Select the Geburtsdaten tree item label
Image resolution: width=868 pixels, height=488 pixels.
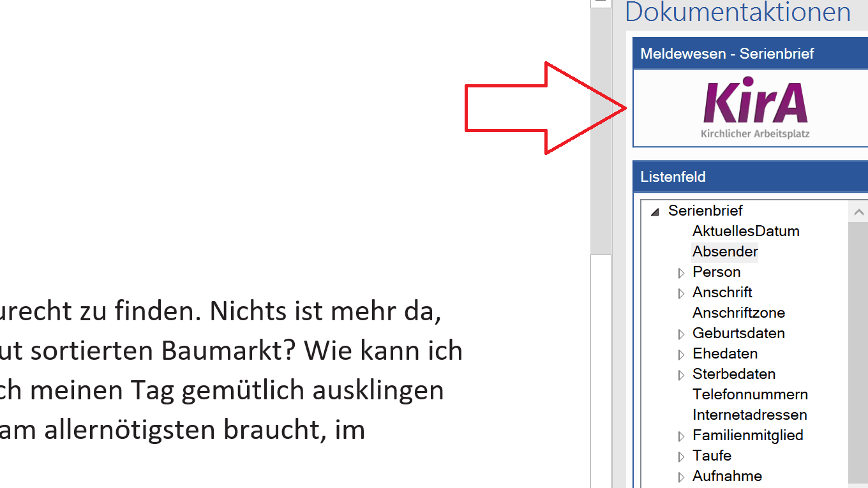739,333
